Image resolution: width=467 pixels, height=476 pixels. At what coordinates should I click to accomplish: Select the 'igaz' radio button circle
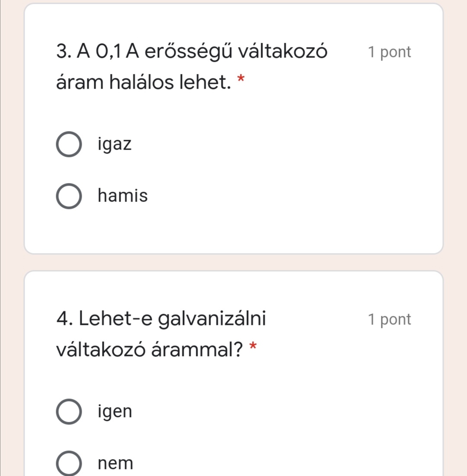(68, 145)
